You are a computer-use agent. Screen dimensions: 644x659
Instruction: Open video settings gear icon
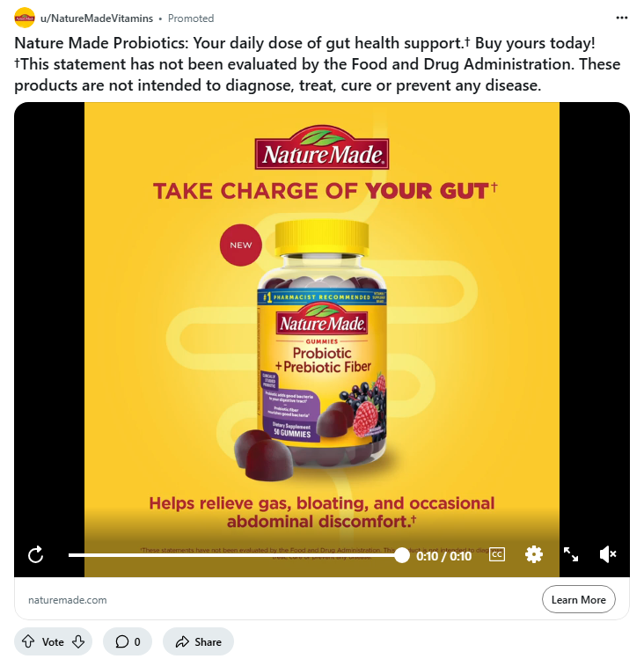click(534, 554)
